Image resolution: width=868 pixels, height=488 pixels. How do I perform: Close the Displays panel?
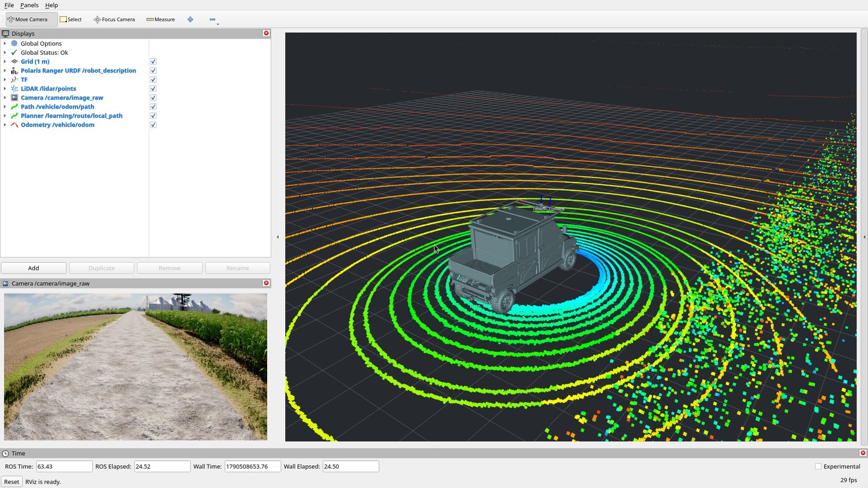[x=266, y=33]
